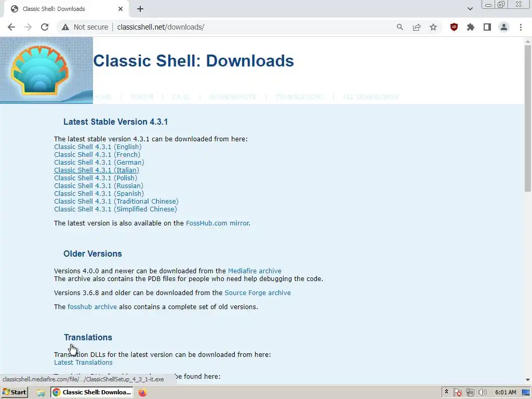The width and height of the screenshot is (532, 399).
Task: Download Classic Shell 4.3.1 (English)
Action: (x=98, y=147)
